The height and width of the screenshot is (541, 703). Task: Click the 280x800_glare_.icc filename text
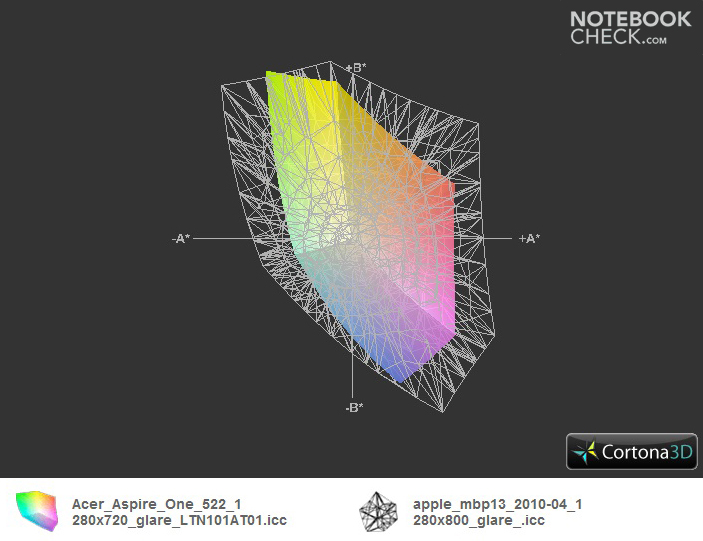[479, 520]
